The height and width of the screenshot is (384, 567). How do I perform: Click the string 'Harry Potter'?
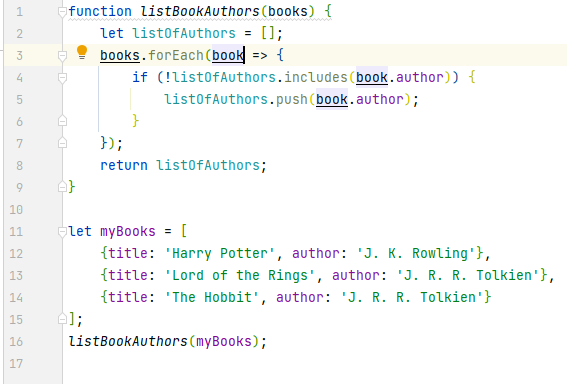(x=220, y=253)
